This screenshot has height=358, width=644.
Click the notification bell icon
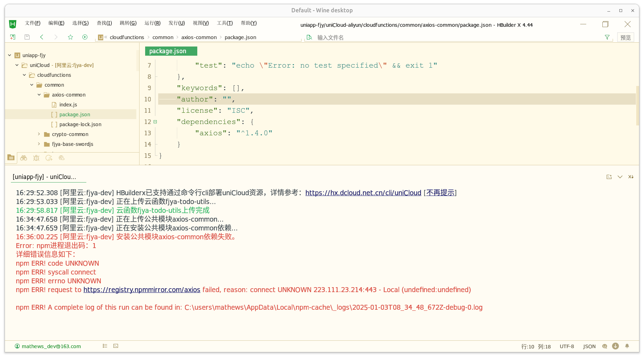click(x=627, y=346)
